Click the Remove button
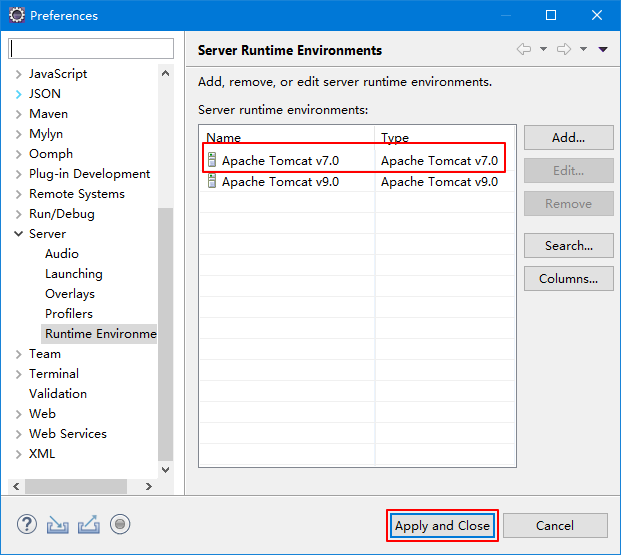 coord(569,204)
